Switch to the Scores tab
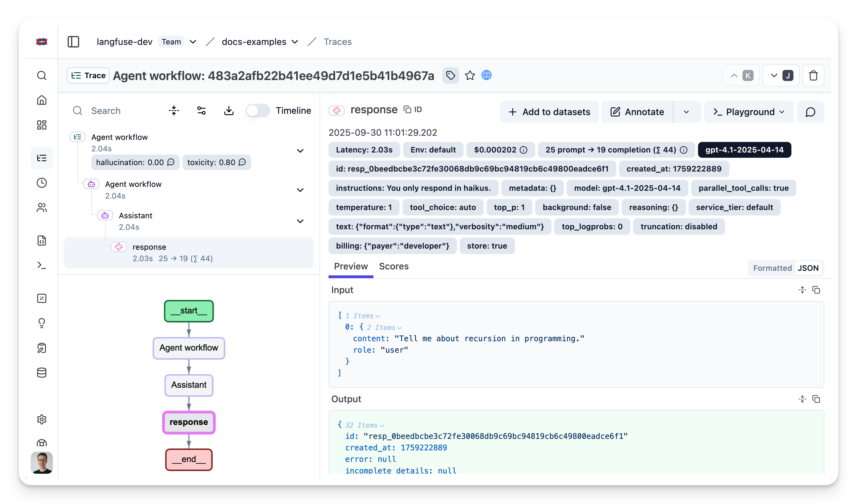This screenshot has height=504, width=857. (393, 266)
